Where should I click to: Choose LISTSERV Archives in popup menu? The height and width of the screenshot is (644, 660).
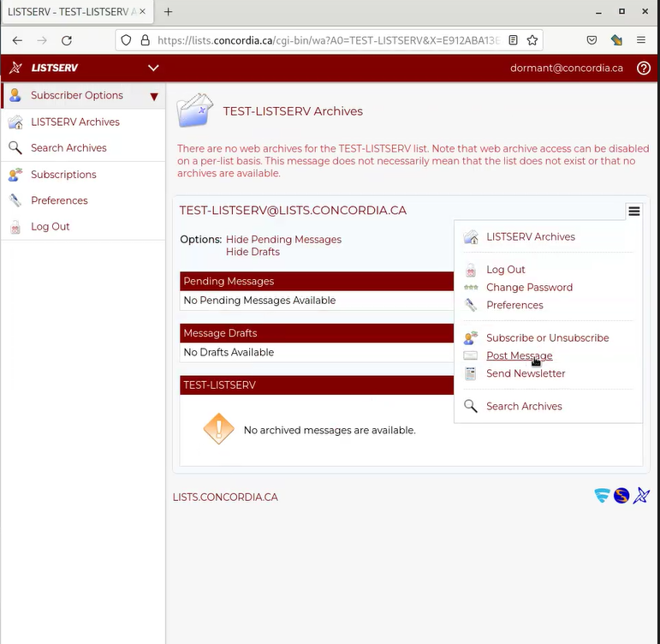coord(531,236)
